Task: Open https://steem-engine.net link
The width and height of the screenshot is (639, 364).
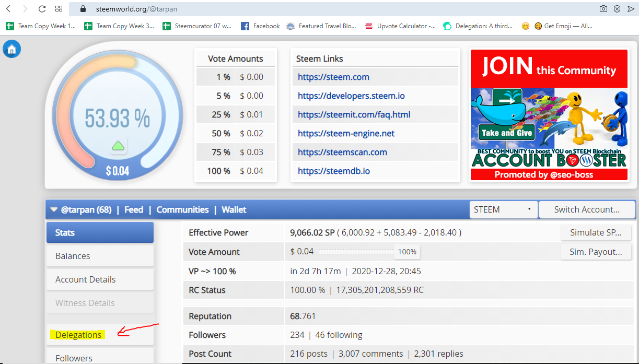Action: coord(346,133)
